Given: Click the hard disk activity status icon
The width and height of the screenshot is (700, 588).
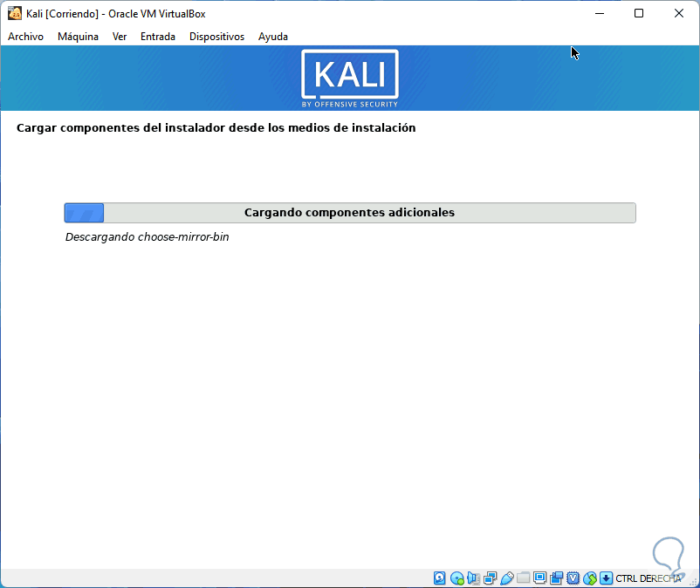Looking at the screenshot, I should tap(439, 578).
